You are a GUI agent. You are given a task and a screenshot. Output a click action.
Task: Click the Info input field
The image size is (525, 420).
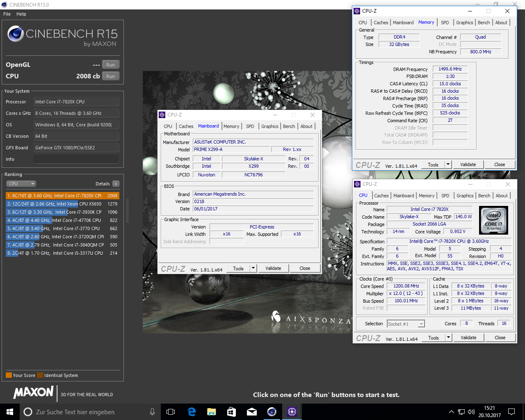tap(76, 159)
